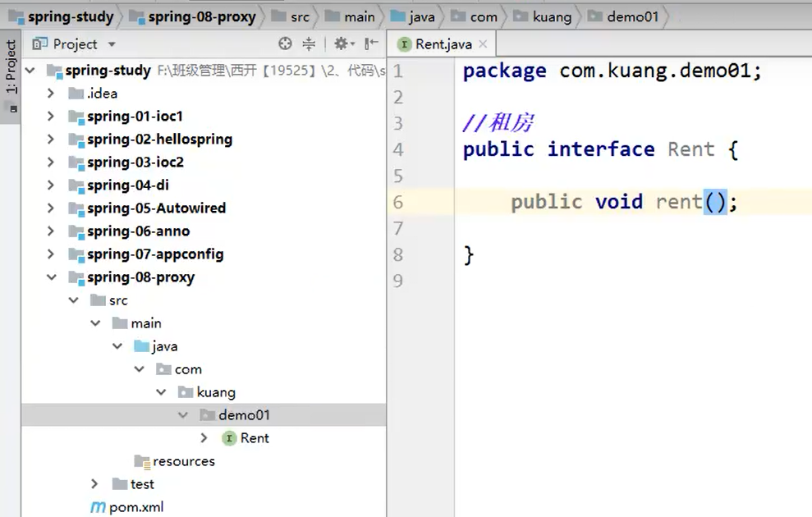Expand the spring-05-Autowired module arrow

pos(51,208)
